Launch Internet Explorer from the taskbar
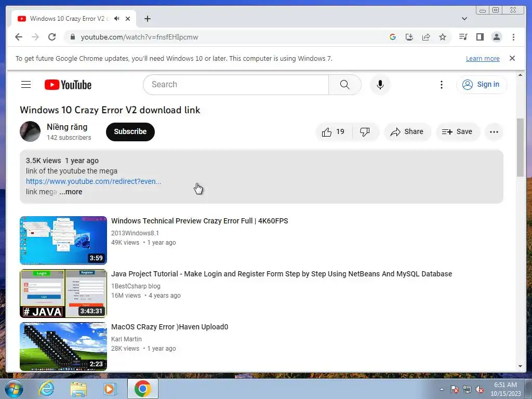The height and width of the screenshot is (399, 532). pyautogui.click(x=46, y=389)
